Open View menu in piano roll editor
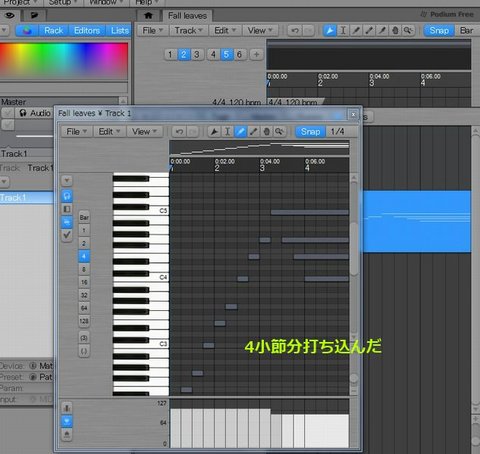The width and height of the screenshot is (480, 454). click(145, 132)
